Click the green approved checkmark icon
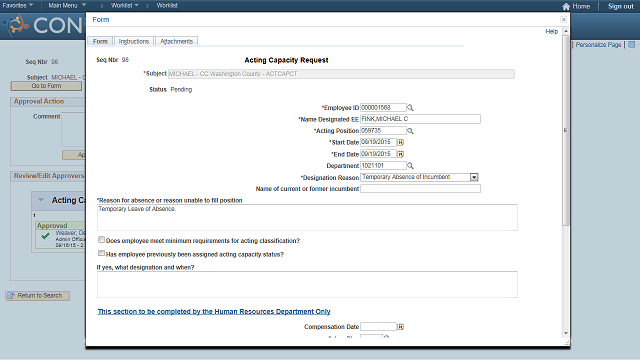The height and width of the screenshot is (360, 640). pos(45,236)
